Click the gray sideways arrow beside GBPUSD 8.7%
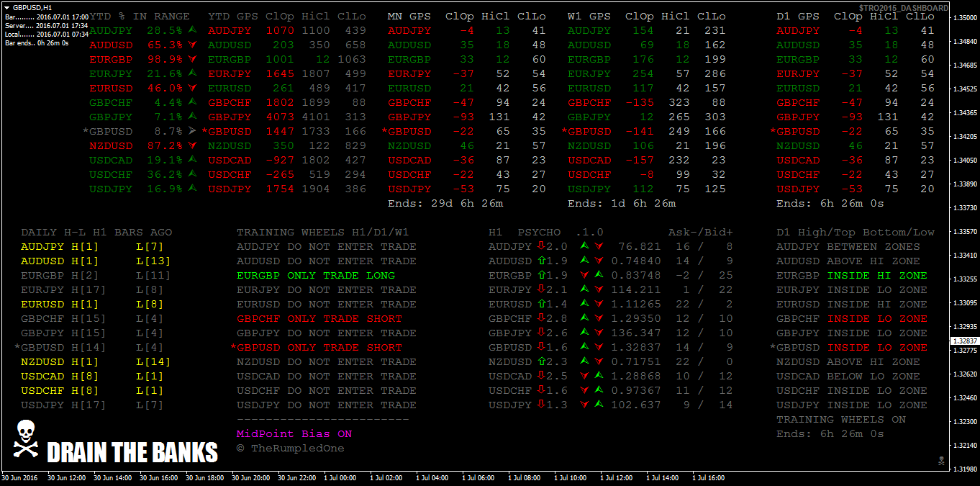 [192, 131]
